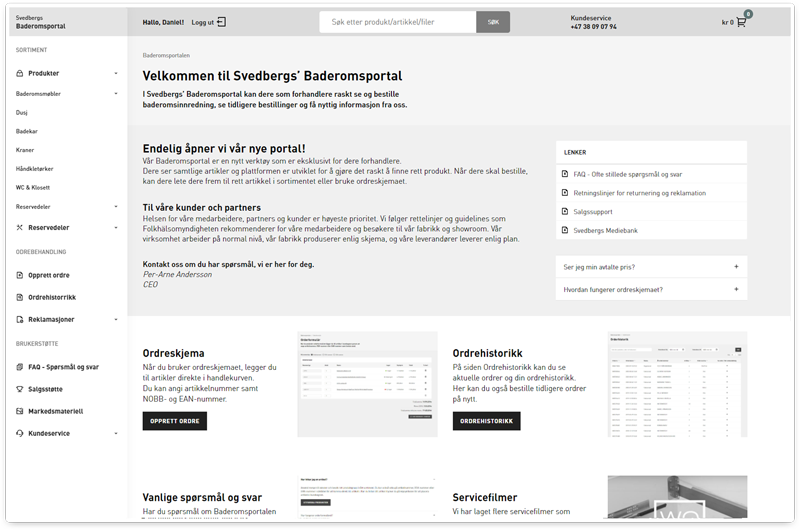This screenshot has width=800, height=530.
Task: Open the shopping cart icon
Action: pyautogui.click(x=741, y=22)
